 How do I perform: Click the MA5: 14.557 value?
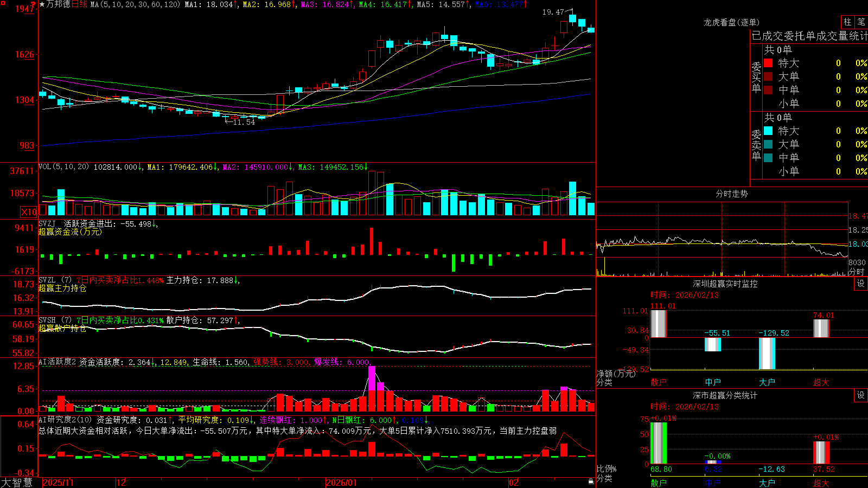[x=443, y=4]
